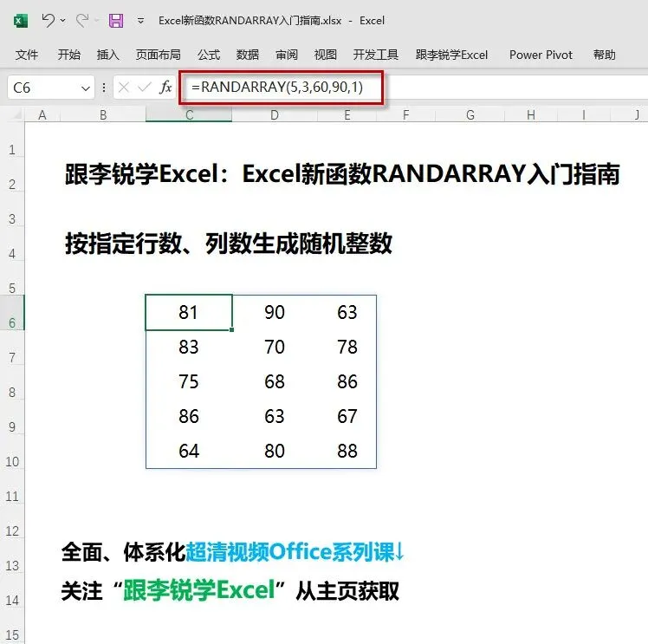Viewport: 648px width, 644px height.
Task: Select column H header
Action: point(531,115)
